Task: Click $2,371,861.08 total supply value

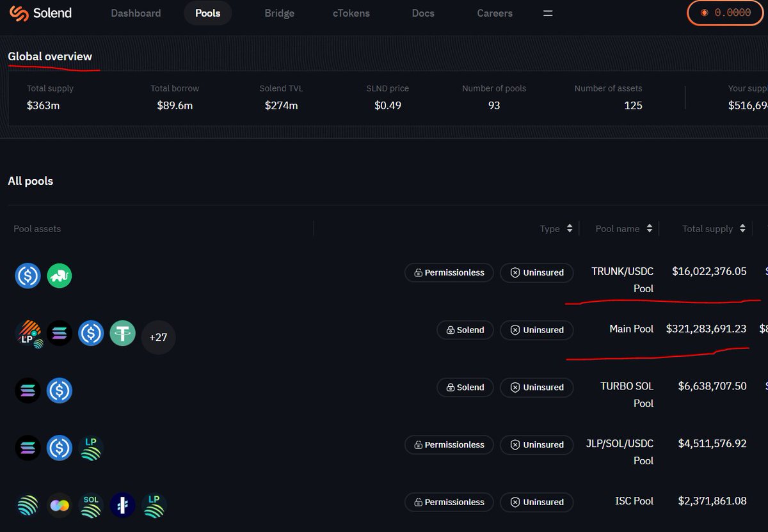Action: [712, 501]
